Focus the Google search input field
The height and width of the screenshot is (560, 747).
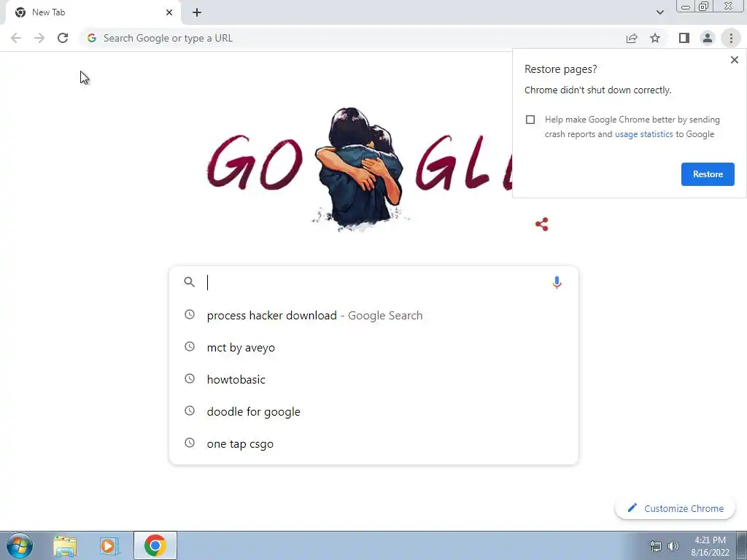pyautogui.click(x=374, y=282)
